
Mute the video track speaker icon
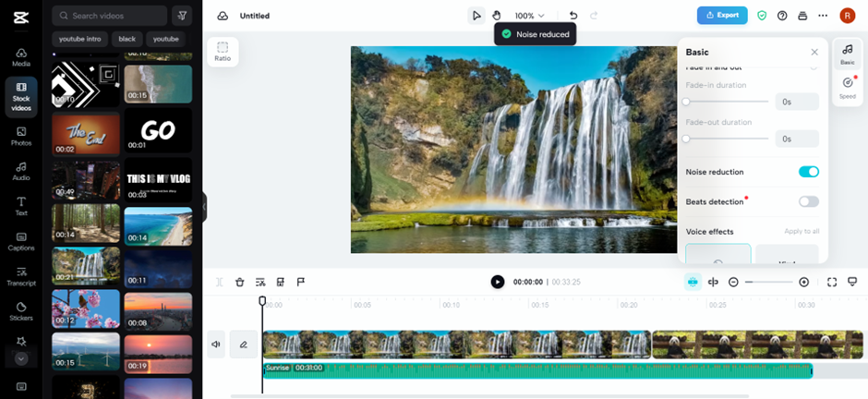[x=216, y=345]
